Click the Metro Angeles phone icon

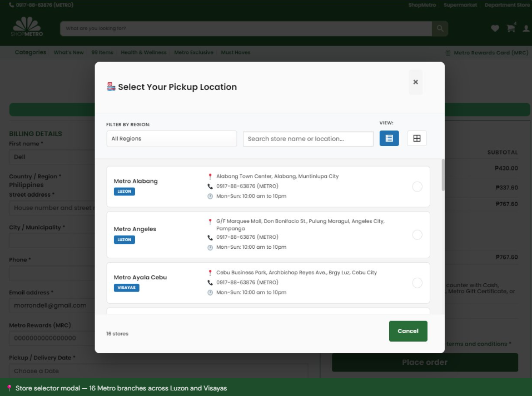pyautogui.click(x=210, y=237)
